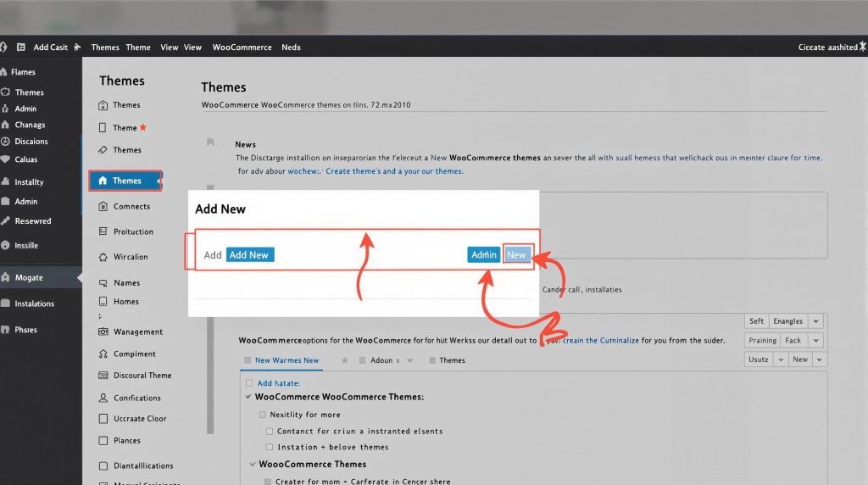The width and height of the screenshot is (868, 485).
Task: Collapse the WooCommerce WooCommerce Themes section
Action: point(248,397)
